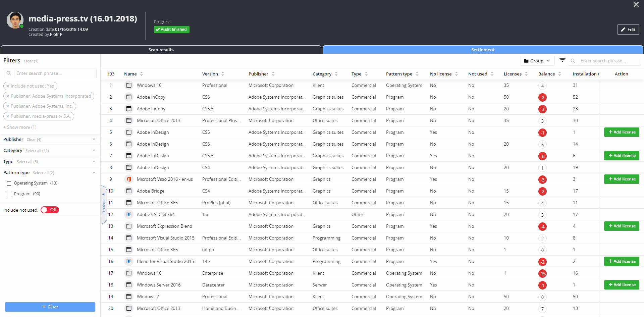Sort the table by Name column arrows
Screen dimensions: 644x317
click(142, 74)
